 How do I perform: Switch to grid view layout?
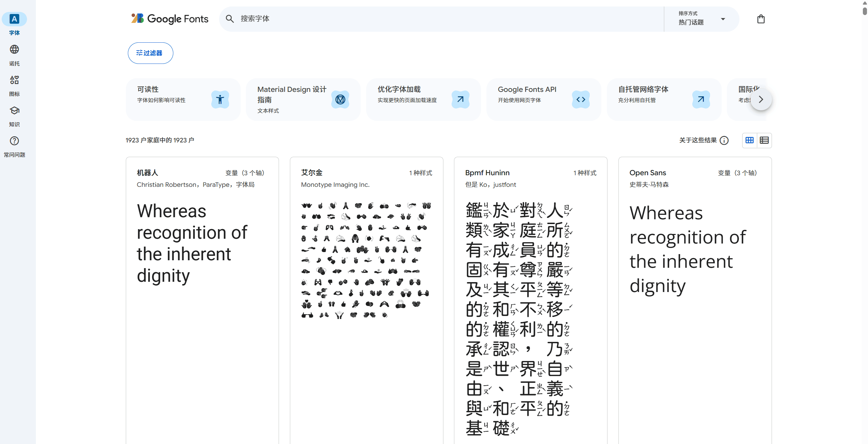pyautogui.click(x=749, y=140)
